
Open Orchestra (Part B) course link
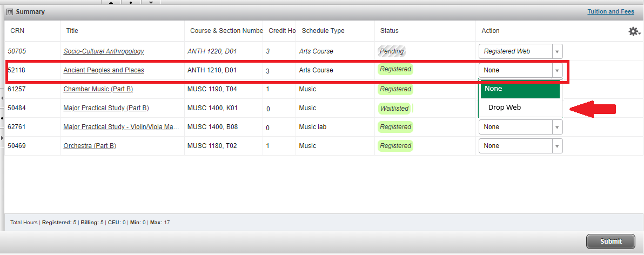coord(90,146)
